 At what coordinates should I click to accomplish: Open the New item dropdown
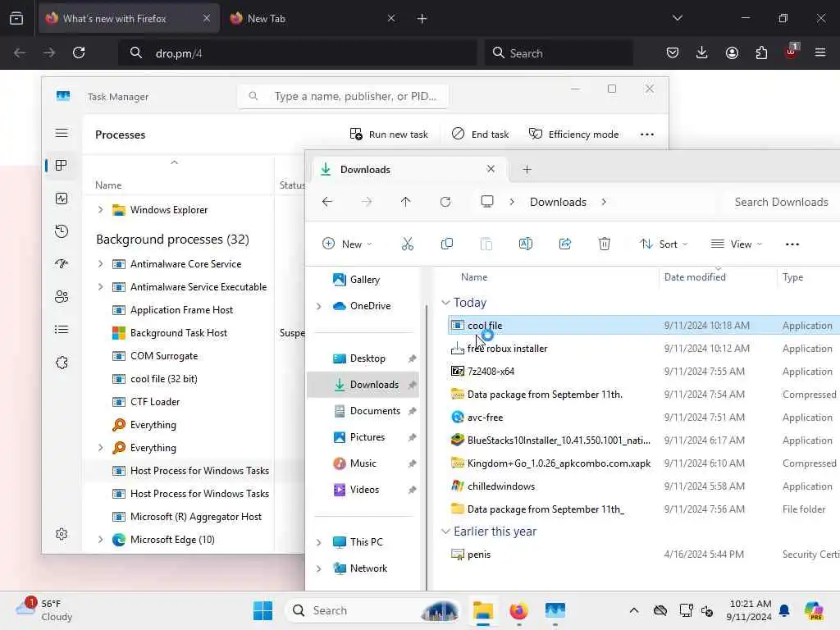[347, 244]
